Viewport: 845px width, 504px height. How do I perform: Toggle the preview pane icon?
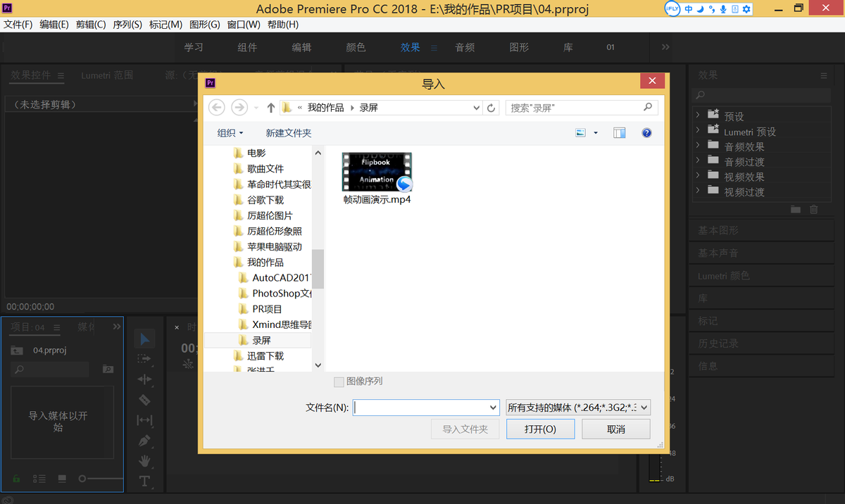(x=620, y=132)
